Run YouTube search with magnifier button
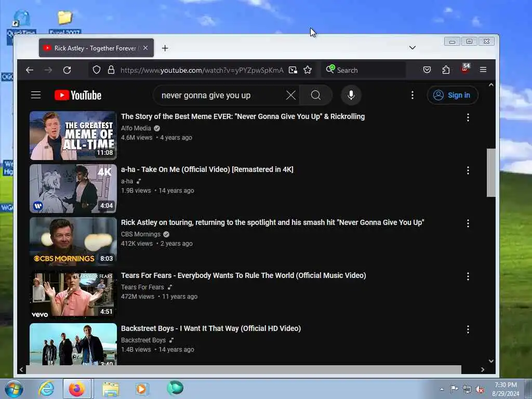Screen dimensions: 532x399 316,95
